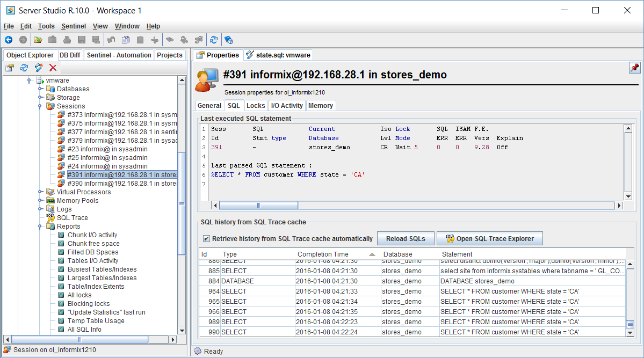The image size is (644, 358).
Task: Expand the Databases tree node
Action: pyautogui.click(x=40, y=89)
